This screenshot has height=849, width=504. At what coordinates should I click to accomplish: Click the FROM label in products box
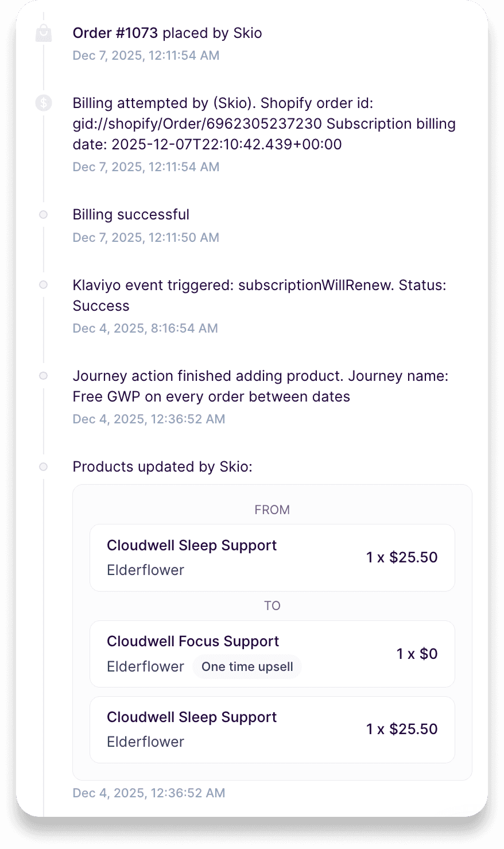272,510
